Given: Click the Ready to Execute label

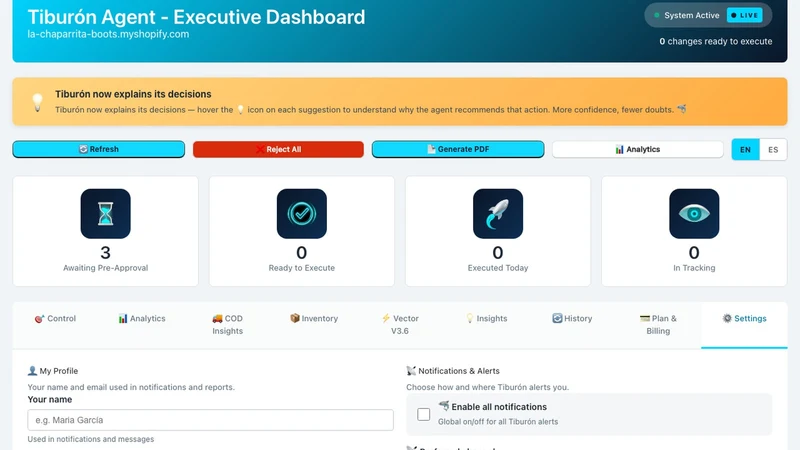Looking at the screenshot, I should coord(302,268).
